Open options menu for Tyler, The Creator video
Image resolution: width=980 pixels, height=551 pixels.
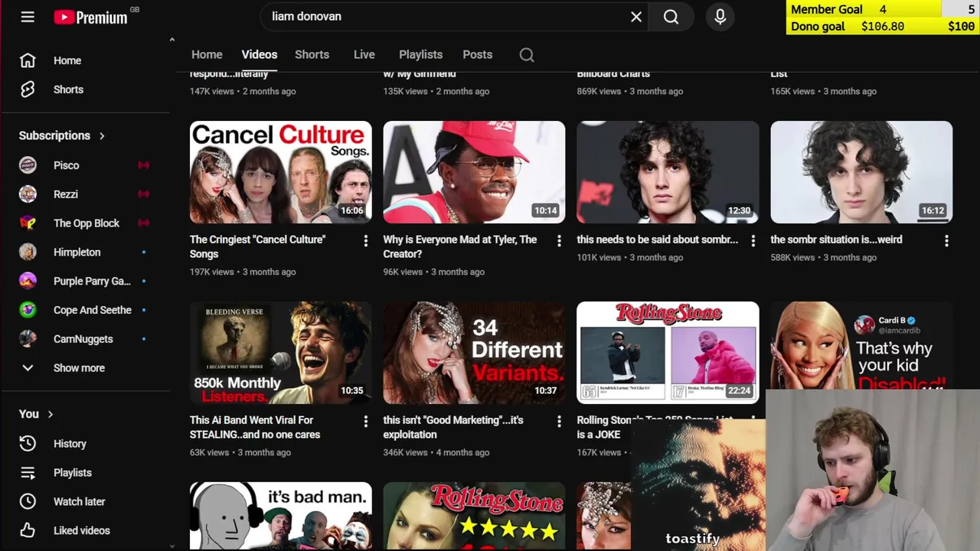pos(559,241)
